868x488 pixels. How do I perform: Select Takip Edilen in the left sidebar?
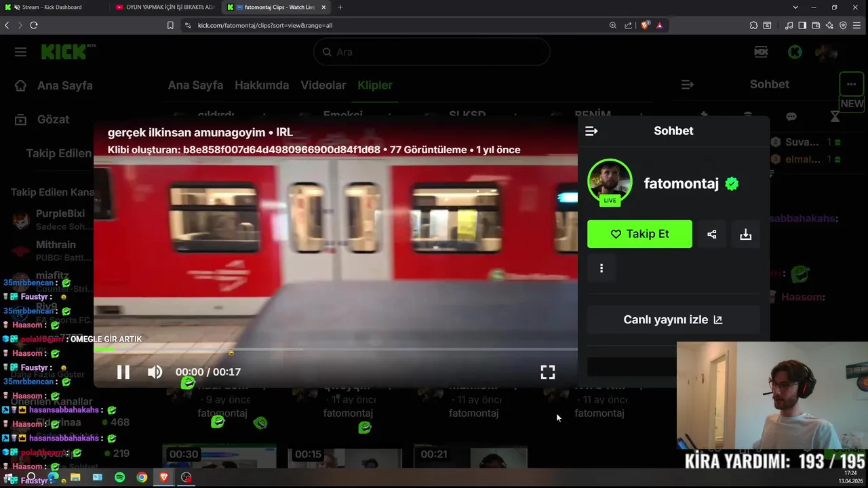pyautogui.click(x=58, y=153)
